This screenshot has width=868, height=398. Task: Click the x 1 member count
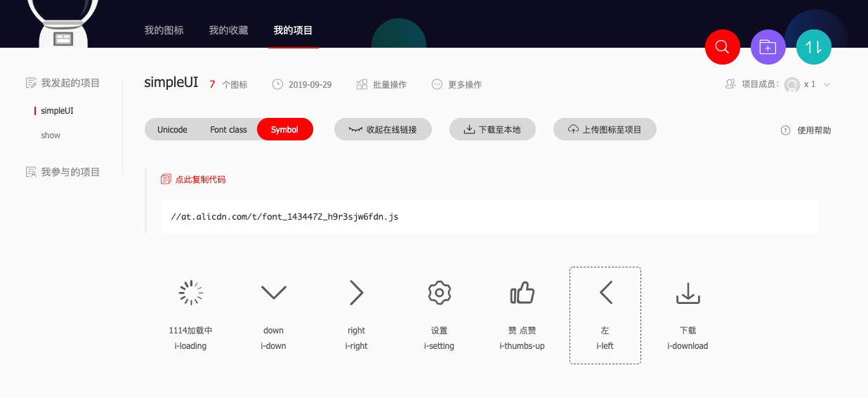(x=810, y=84)
